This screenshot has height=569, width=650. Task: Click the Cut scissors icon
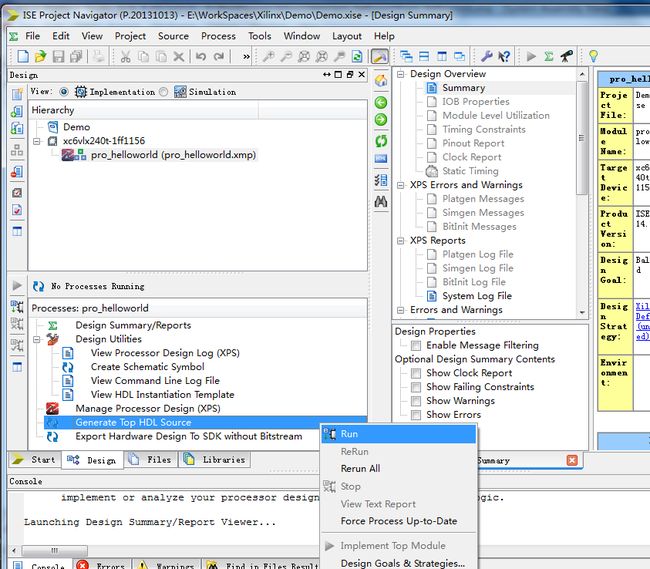(126, 56)
